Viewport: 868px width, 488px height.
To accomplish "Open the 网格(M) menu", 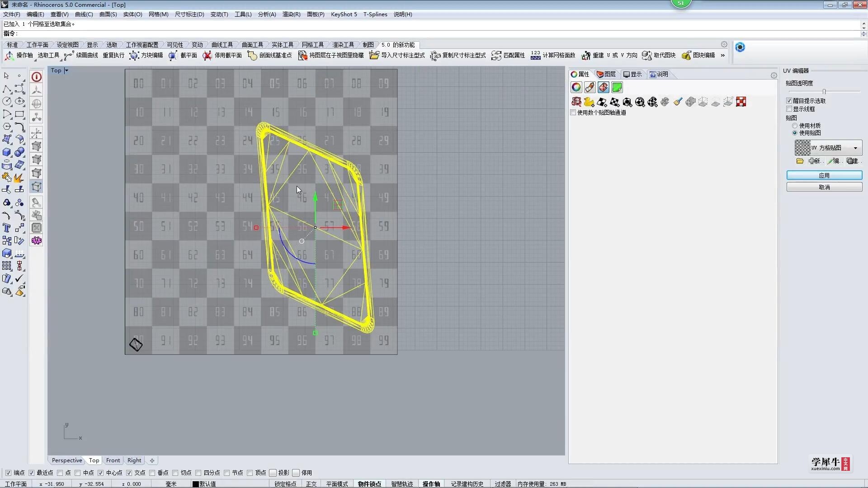I will coord(158,14).
